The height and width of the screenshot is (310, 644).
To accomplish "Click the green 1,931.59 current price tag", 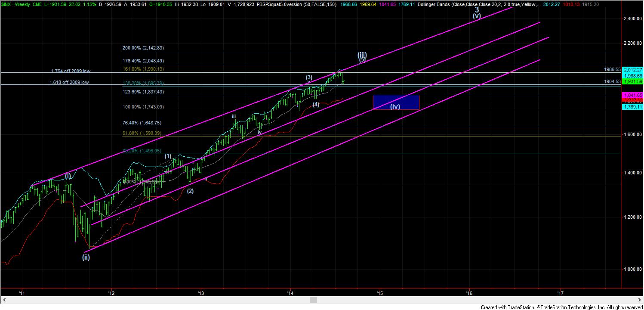I will [632, 81].
